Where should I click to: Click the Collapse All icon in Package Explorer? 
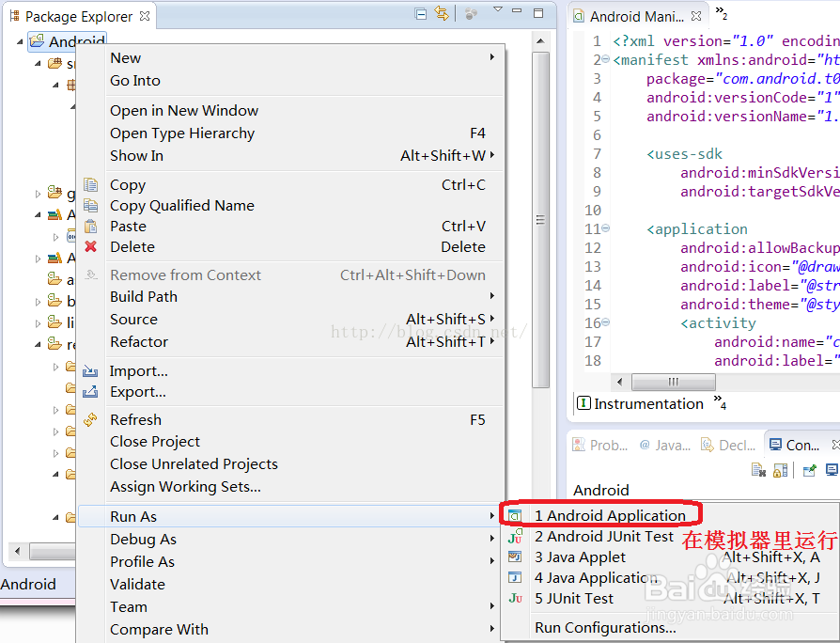421,14
